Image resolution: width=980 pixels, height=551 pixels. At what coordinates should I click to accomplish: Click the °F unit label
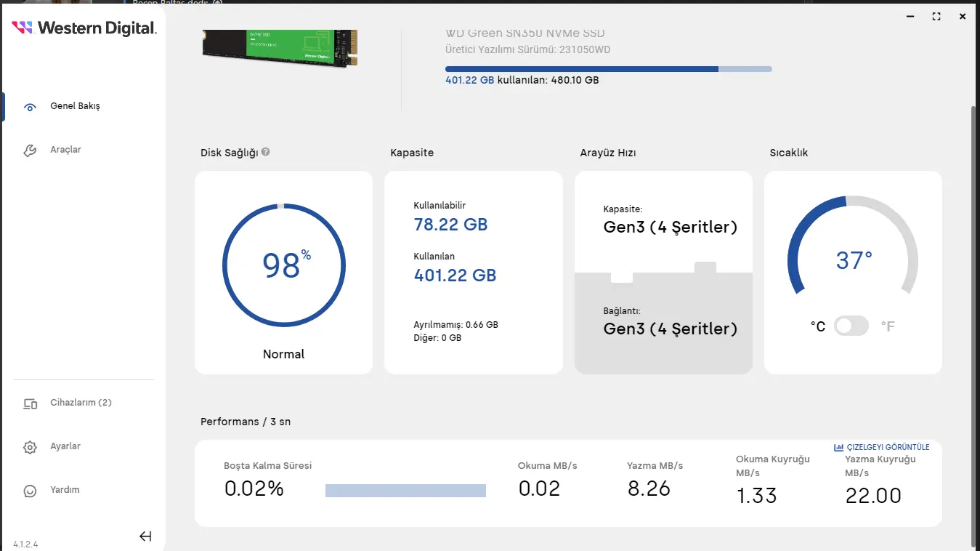pos(888,326)
